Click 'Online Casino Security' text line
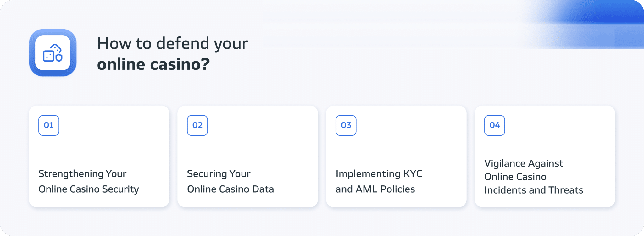 (89, 189)
